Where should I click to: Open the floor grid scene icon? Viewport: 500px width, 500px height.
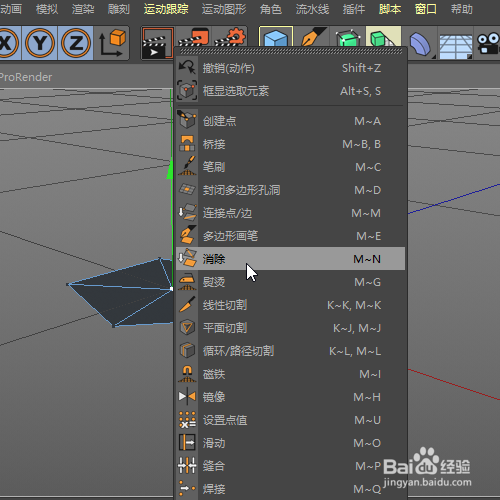(x=456, y=45)
